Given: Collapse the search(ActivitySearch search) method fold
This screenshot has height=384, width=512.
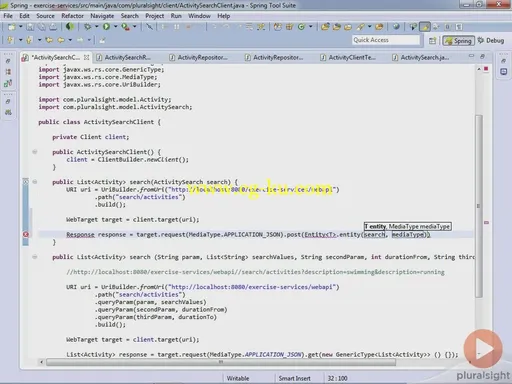Looking at the screenshot, I should click(35, 182).
